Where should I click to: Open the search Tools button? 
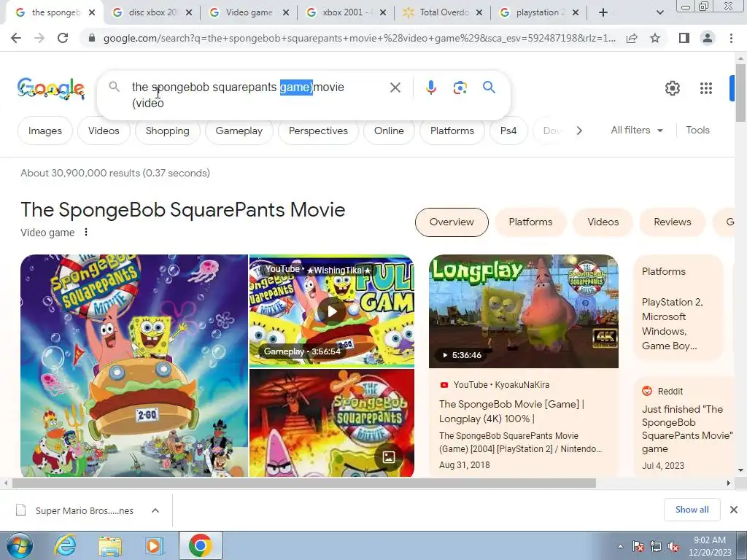click(x=697, y=130)
